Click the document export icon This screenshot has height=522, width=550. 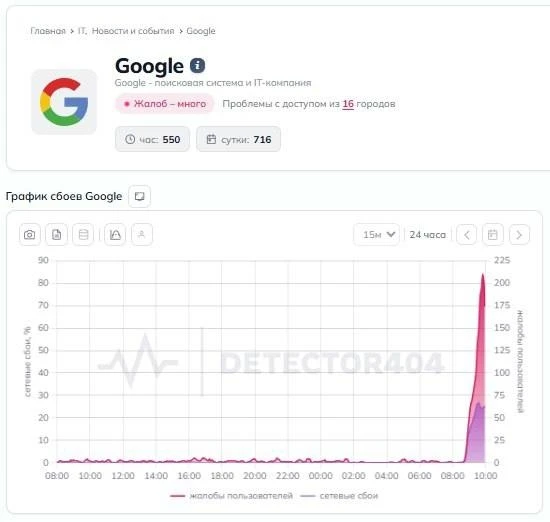[56, 234]
